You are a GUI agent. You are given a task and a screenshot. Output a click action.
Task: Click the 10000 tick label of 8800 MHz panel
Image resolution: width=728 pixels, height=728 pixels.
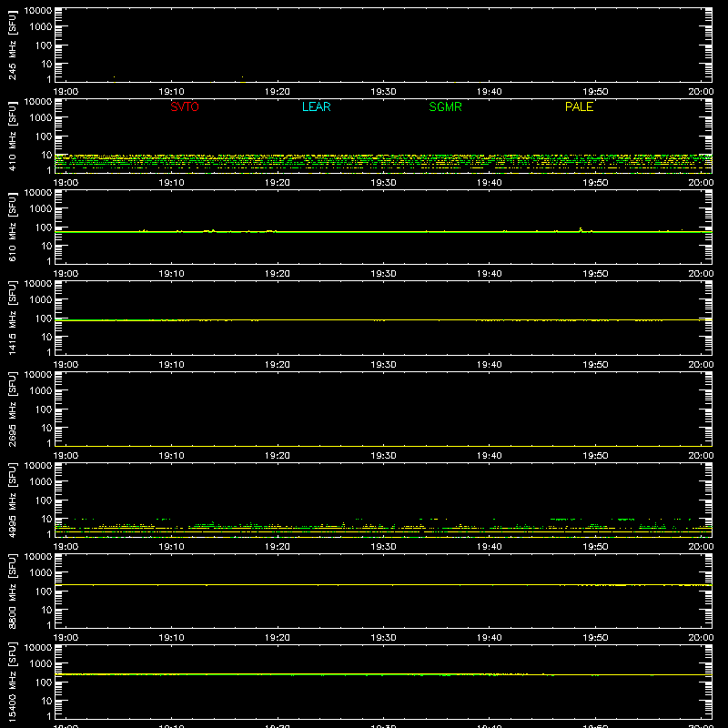pyautogui.click(x=38, y=557)
